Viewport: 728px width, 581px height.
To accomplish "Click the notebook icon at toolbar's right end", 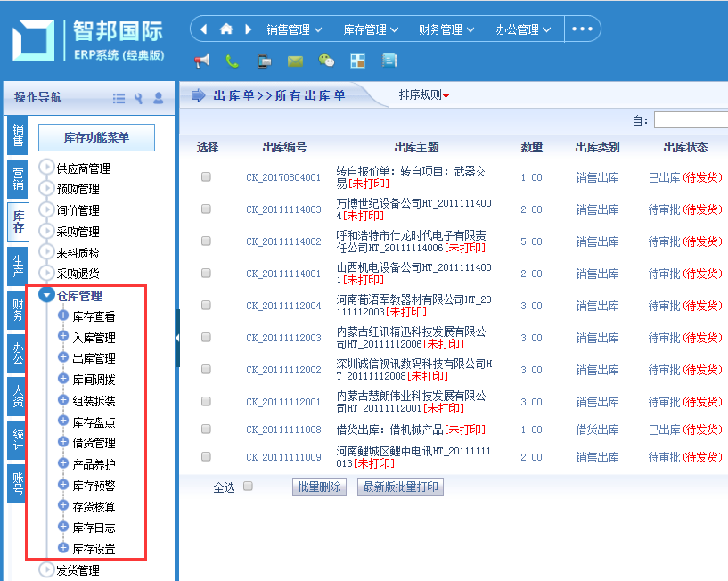I will pos(389,61).
